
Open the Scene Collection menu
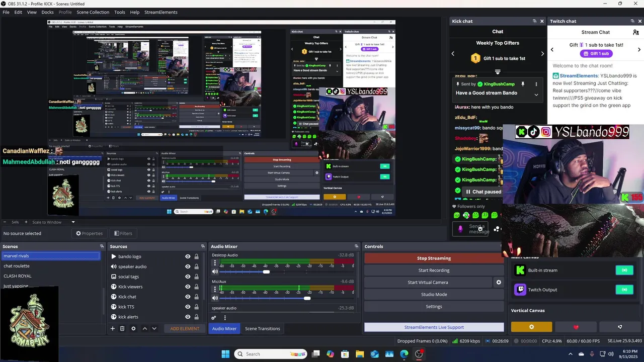pyautogui.click(x=93, y=12)
